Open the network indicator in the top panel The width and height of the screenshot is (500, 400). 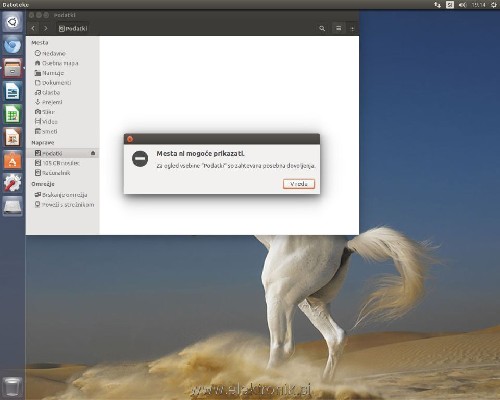[x=437, y=5]
